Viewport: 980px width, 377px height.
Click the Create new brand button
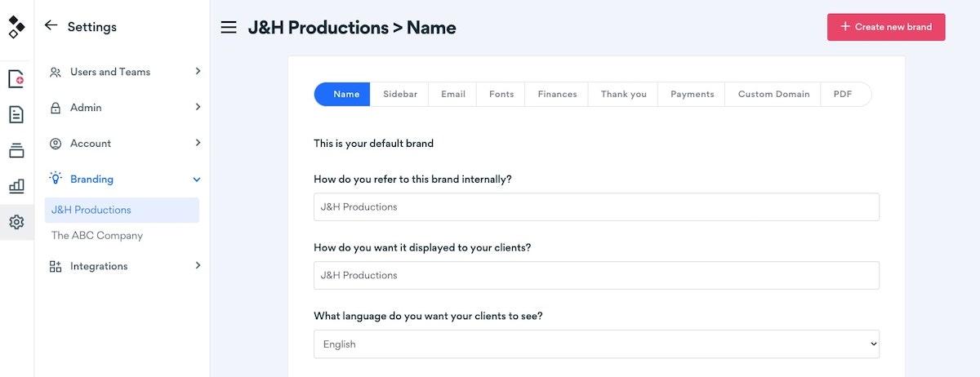885,27
